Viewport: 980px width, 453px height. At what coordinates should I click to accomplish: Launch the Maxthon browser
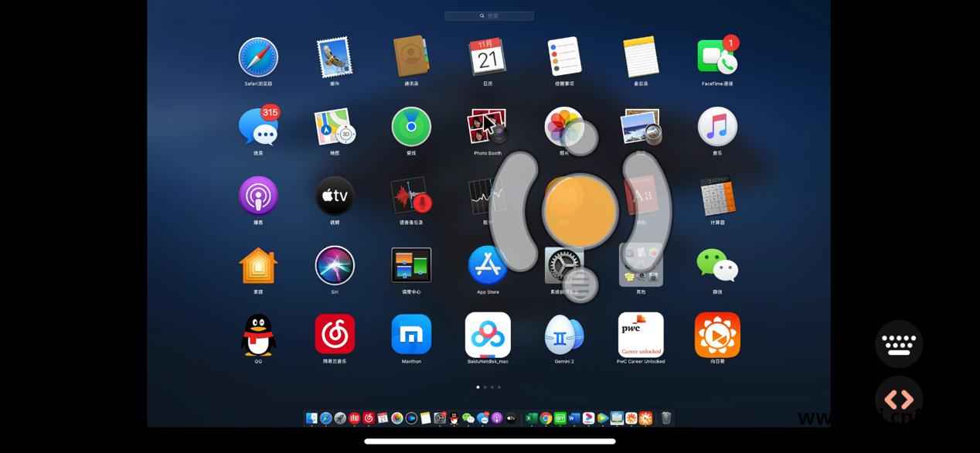pos(411,334)
